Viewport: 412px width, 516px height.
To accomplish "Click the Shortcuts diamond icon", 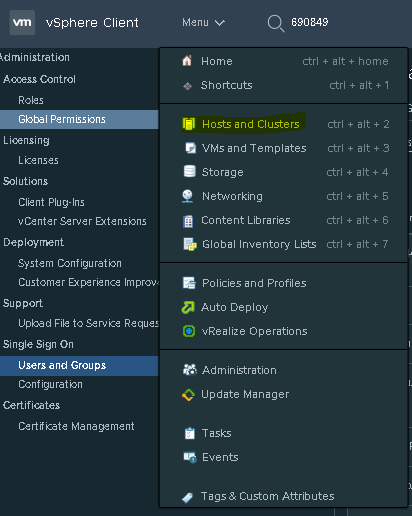I will (187, 86).
